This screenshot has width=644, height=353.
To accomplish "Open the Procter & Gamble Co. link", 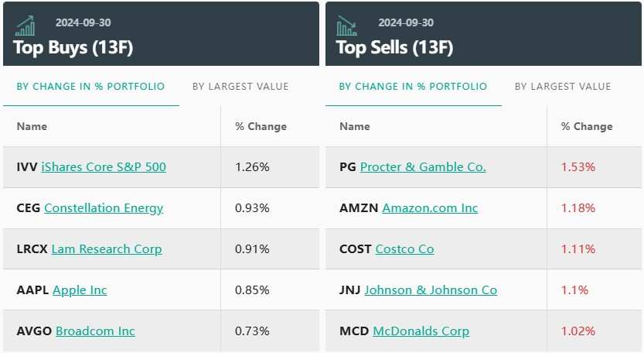I will [423, 167].
